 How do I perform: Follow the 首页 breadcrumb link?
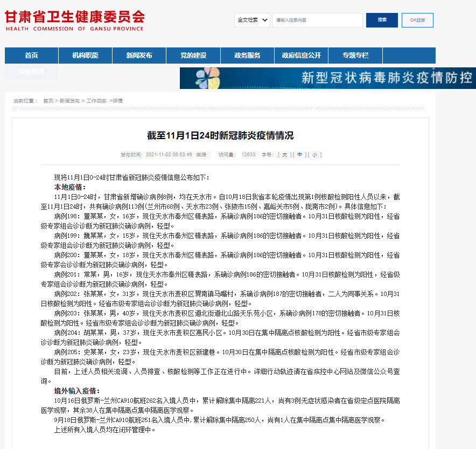click(48, 101)
